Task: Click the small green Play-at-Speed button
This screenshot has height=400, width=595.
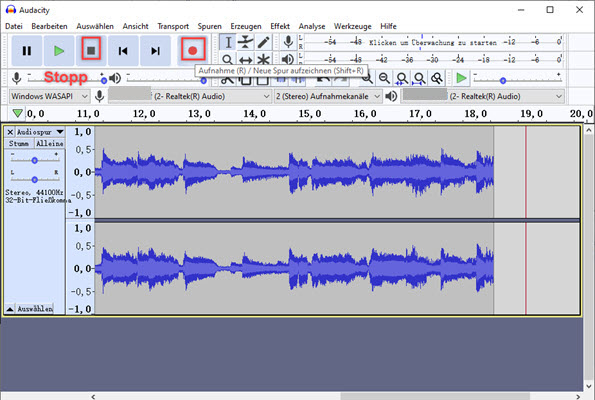Action: [461, 78]
